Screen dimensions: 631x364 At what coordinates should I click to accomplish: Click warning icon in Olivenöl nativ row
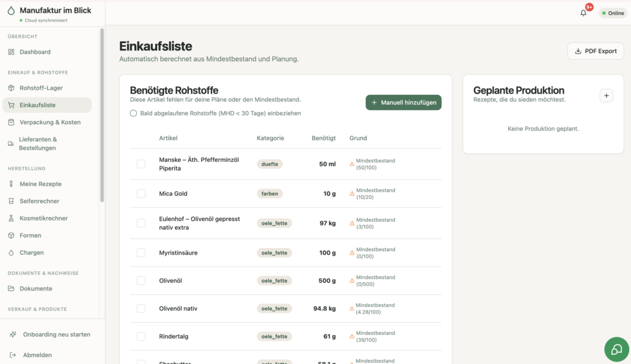(352, 309)
